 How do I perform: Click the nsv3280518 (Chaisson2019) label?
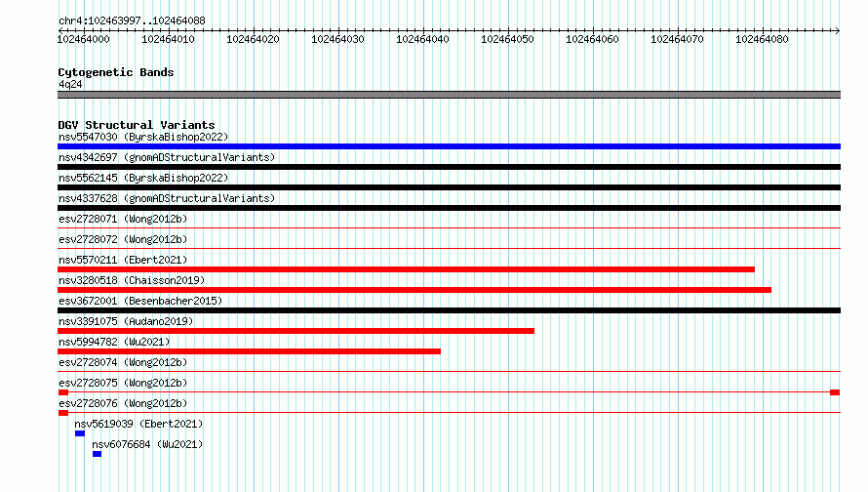click(x=132, y=280)
